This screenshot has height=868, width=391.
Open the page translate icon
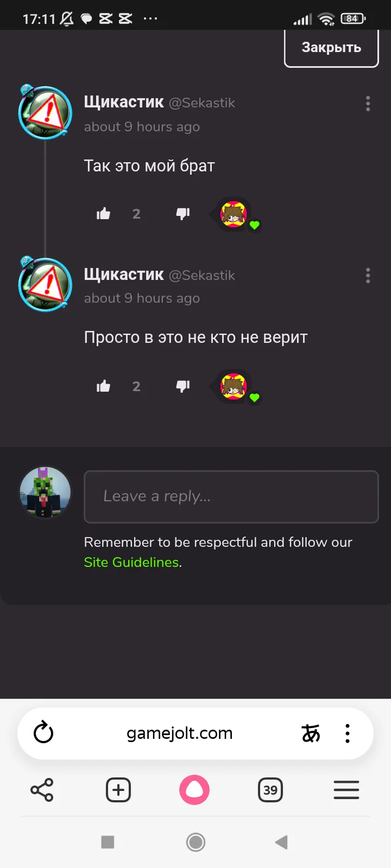(311, 733)
